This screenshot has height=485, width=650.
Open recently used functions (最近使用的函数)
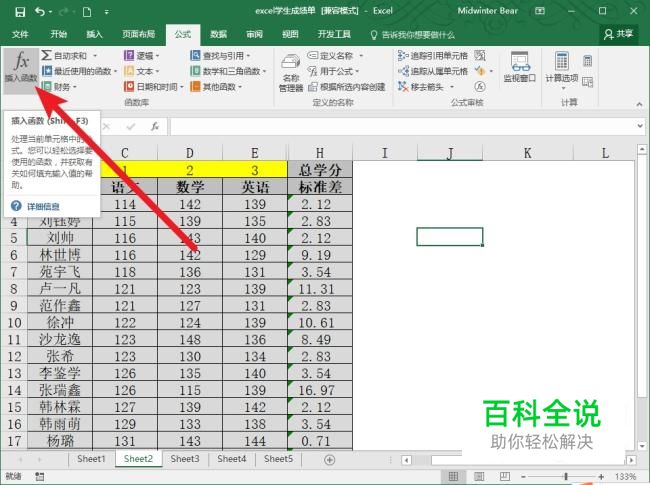pyautogui.click(x=80, y=71)
